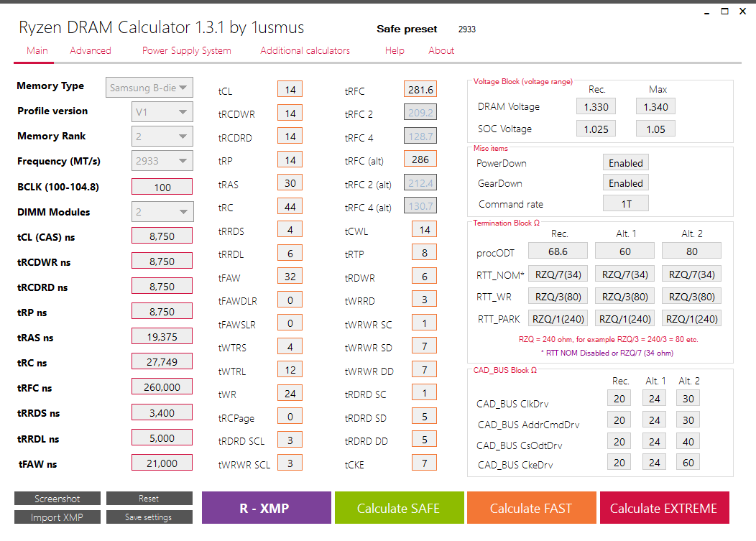Open the Help menu
The height and width of the screenshot is (541, 756).
pyautogui.click(x=395, y=50)
